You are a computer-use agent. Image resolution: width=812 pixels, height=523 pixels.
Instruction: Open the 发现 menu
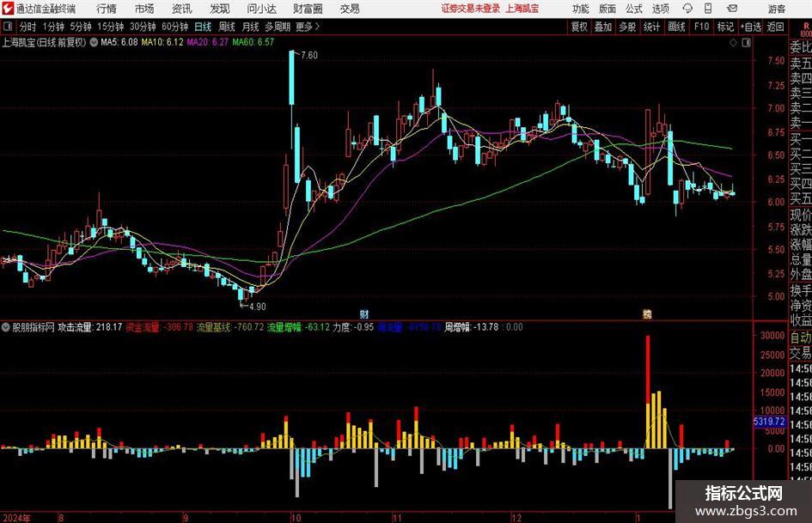pos(220,9)
